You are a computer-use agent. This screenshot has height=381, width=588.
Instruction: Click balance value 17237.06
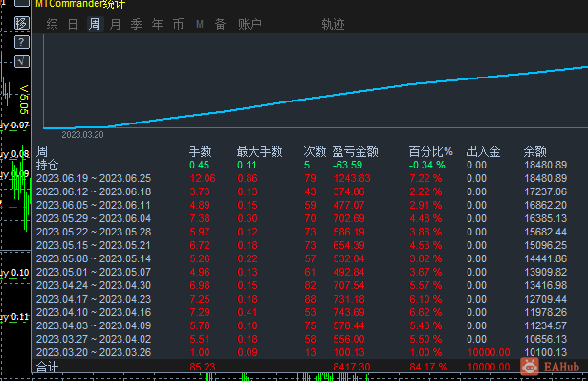[545, 191]
